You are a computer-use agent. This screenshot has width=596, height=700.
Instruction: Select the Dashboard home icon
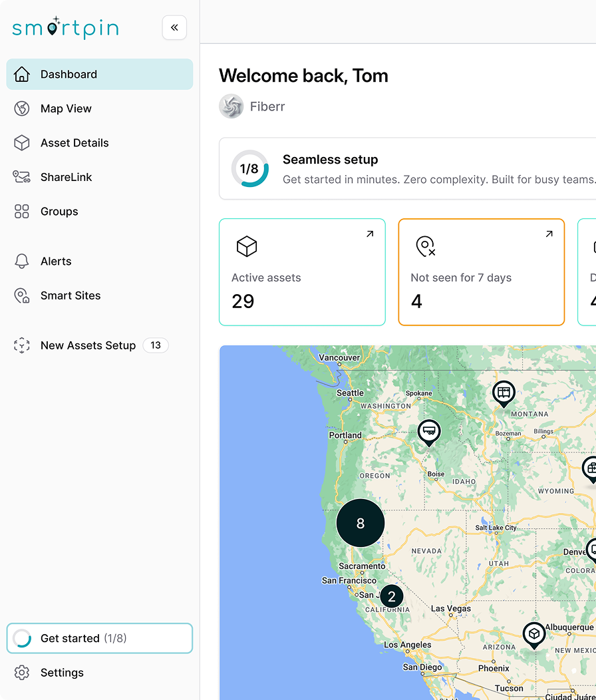click(22, 73)
